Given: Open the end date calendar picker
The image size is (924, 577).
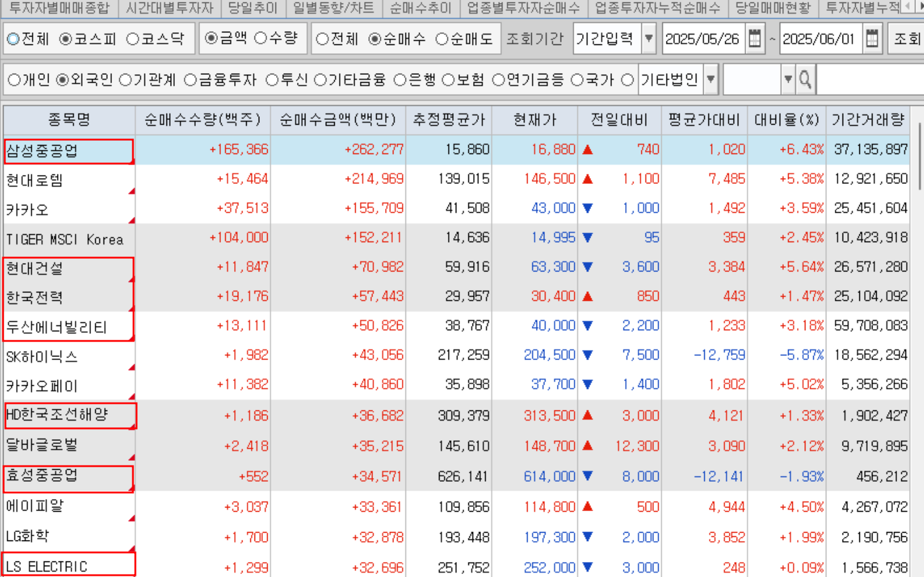Looking at the screenshot, I should 873,39.
